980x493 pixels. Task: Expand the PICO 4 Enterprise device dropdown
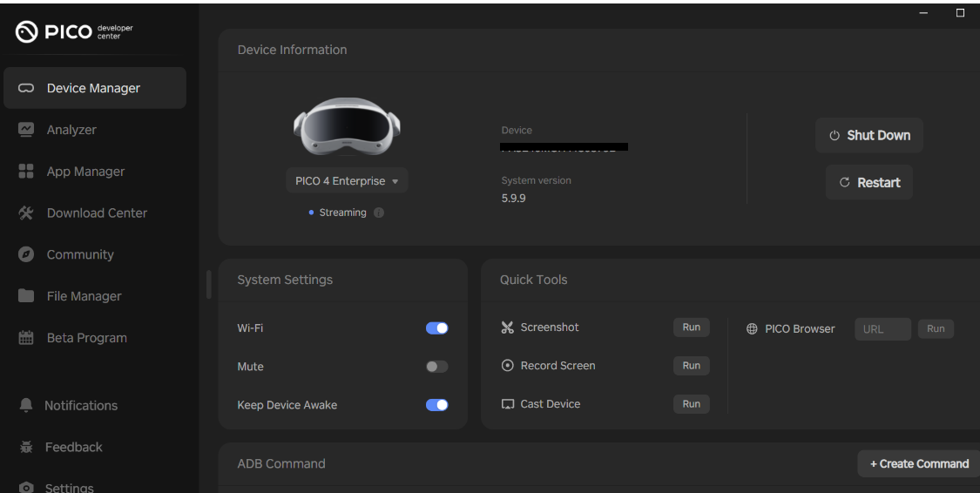click(347, 181)
